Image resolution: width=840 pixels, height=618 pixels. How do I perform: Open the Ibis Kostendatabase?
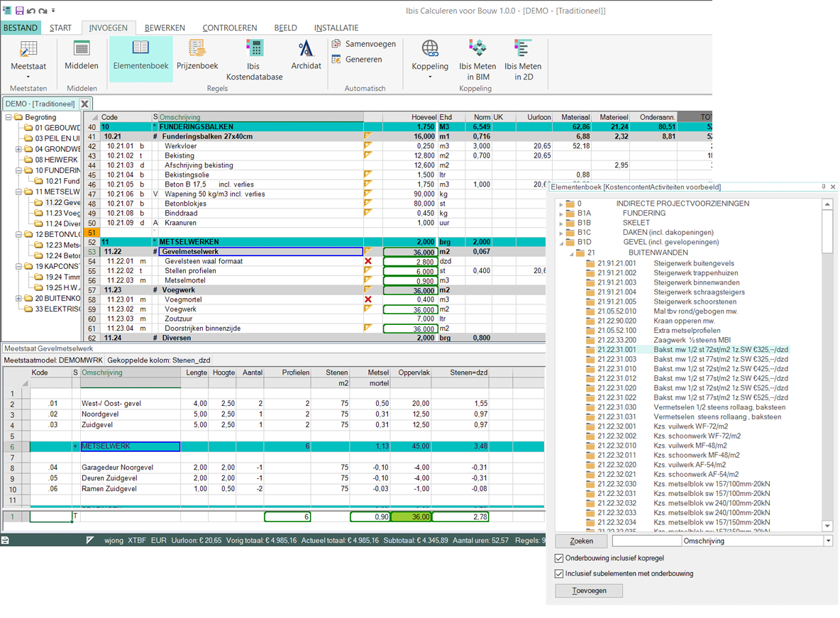click(253, 57)
